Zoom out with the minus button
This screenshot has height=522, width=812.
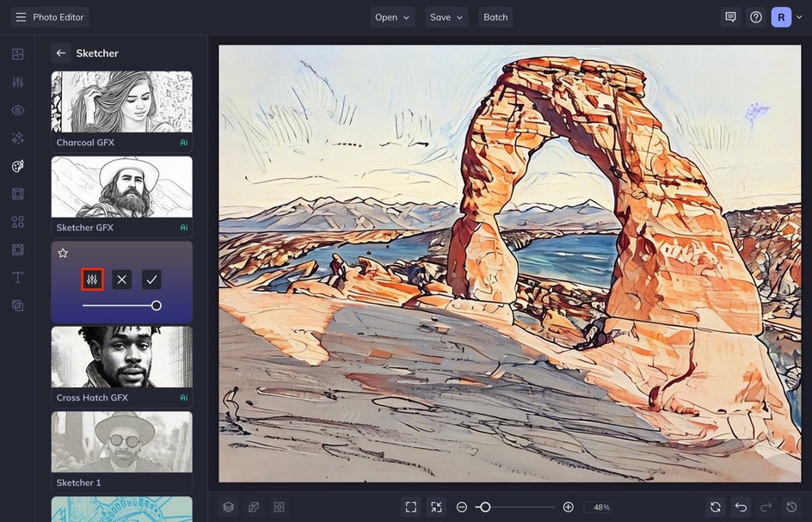pyautogui.click(x=462, y=507)
